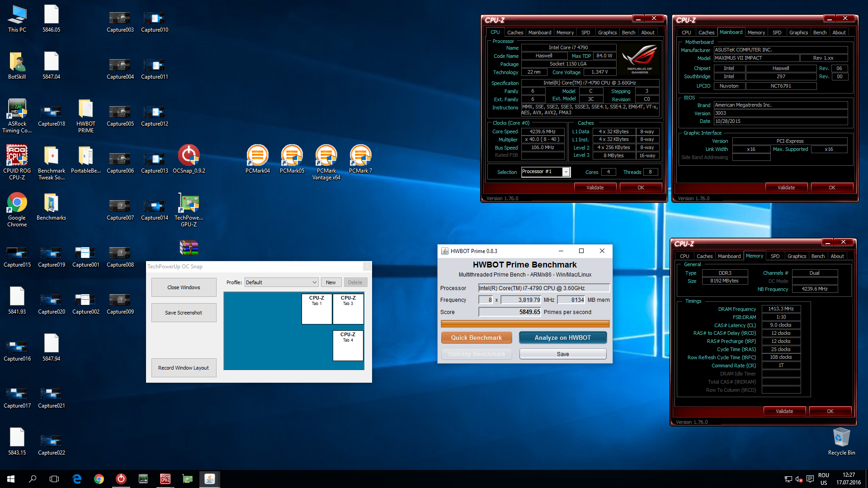Open the Action Center notification icon
Viewport: 868px width, 488px height.
810,479
